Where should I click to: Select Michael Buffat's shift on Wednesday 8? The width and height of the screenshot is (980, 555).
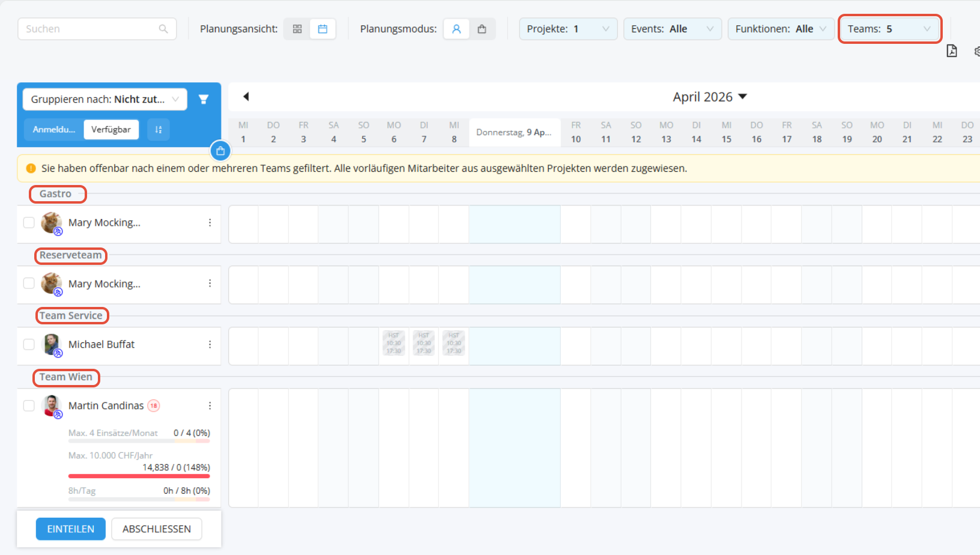coord(454,343)
